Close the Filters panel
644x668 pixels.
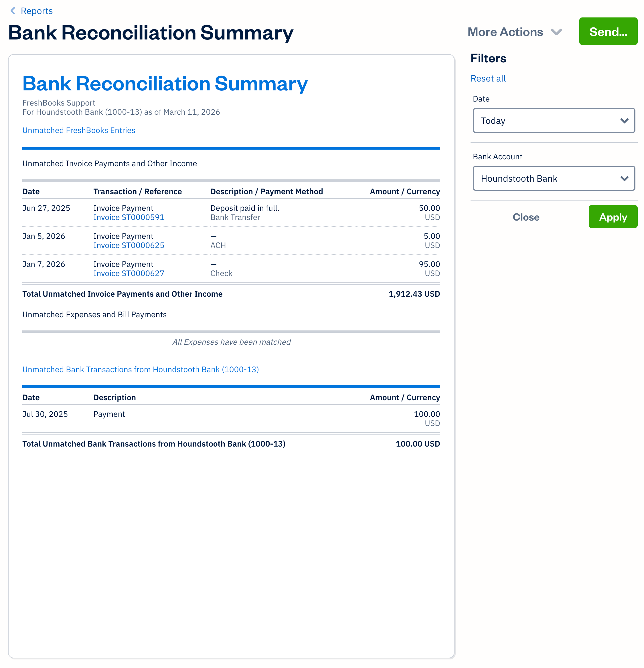click(526, 217)
